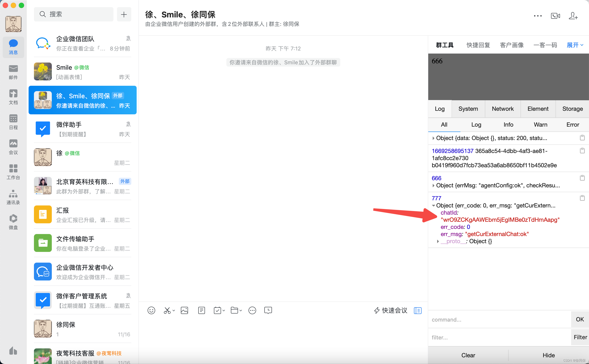Click the scissors screenshot tool
This screenshot has height=364, width=589.
pos(167,310)
